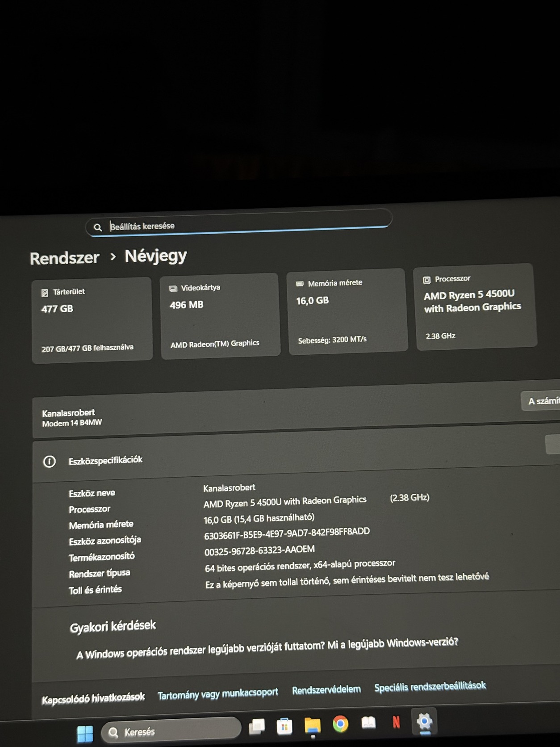This screenshot has width=560, height=747.
Task: Open the Memória mérete 16,0 GB card
Action: [x=347, y=311]
